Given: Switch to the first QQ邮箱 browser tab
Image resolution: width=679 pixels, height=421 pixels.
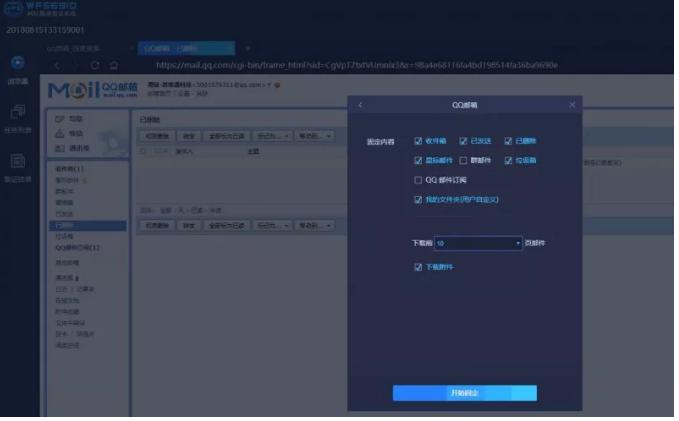Looking at the screenshot, I should click(x=74, y=49).
